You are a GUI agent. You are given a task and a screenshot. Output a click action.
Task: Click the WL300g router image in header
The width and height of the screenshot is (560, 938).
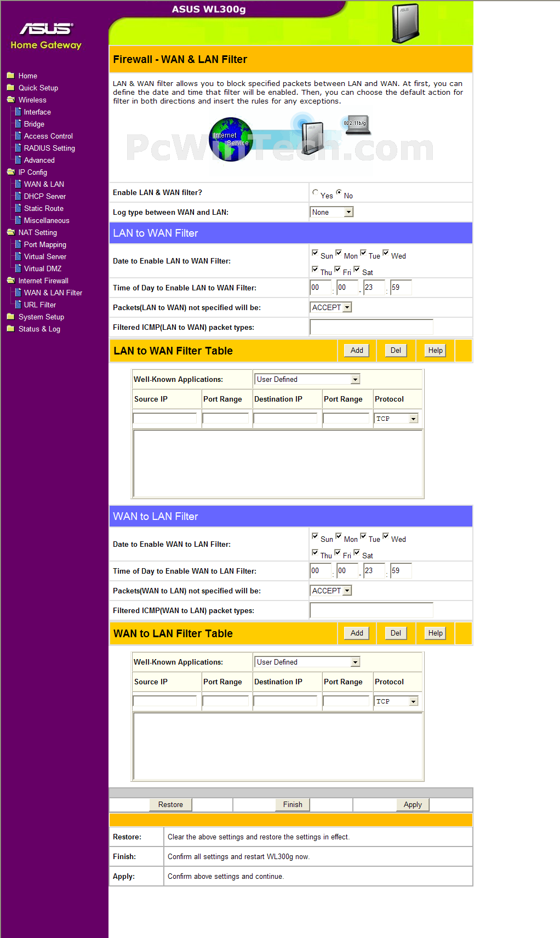(405, 23)
